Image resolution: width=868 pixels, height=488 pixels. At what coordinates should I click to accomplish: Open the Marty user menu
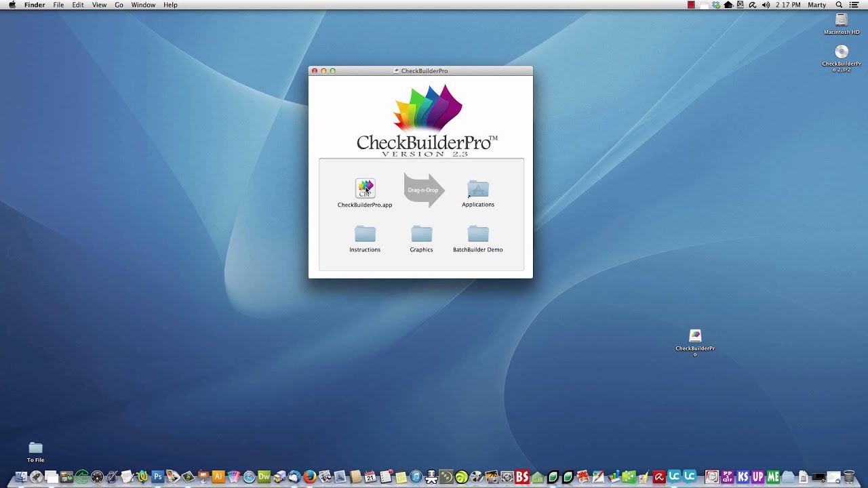point(817,5)
